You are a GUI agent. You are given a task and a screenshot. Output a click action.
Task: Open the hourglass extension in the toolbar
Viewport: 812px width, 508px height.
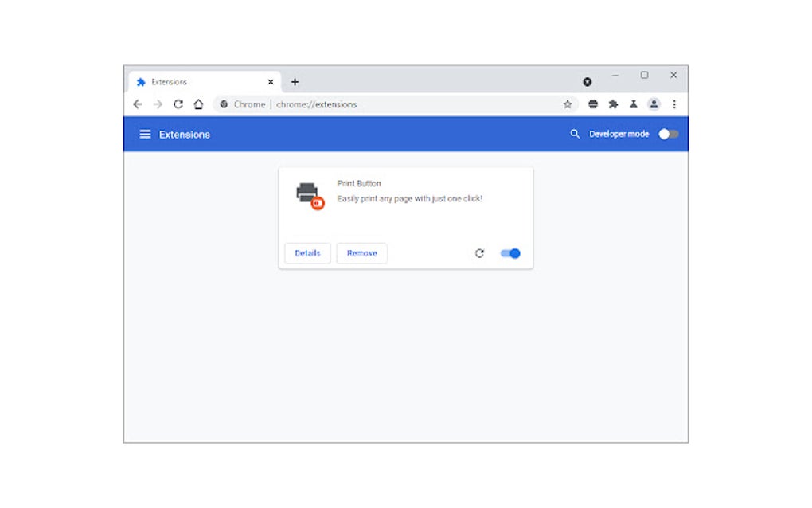pos(634,104)
